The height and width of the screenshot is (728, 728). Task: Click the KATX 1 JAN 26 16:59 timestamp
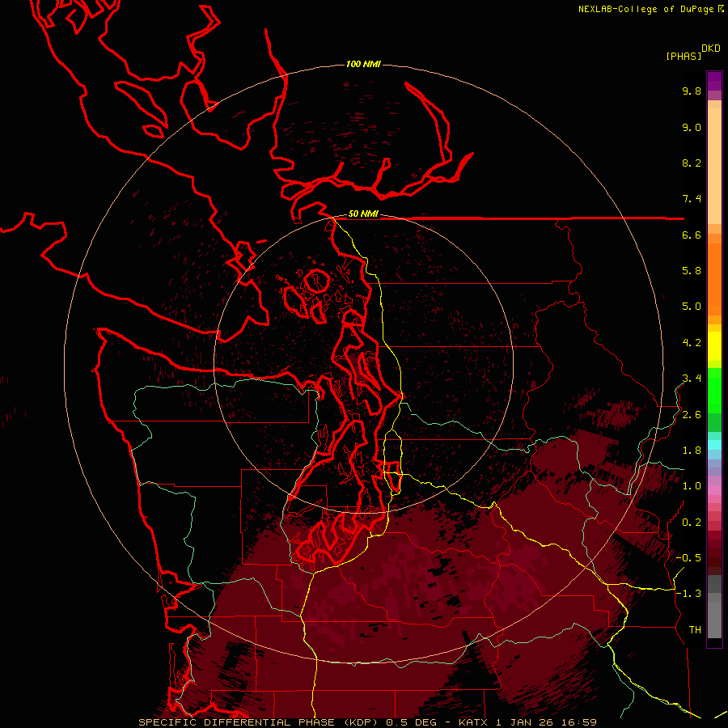point(527,722)
